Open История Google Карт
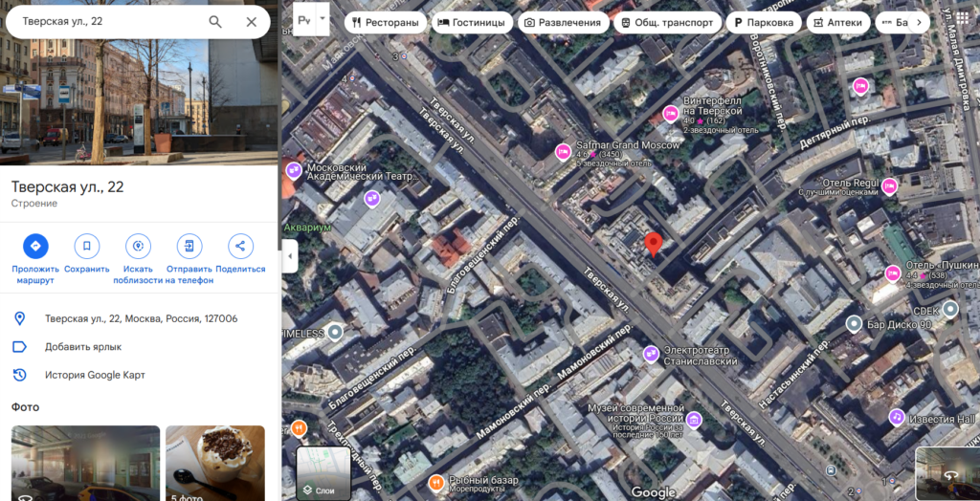The image size is (980, 501). click(x=95, y=375)
